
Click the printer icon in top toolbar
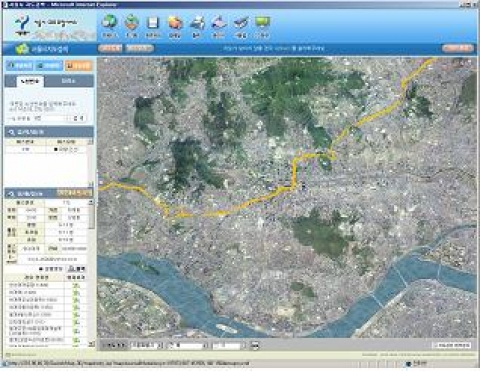(197, 23)
